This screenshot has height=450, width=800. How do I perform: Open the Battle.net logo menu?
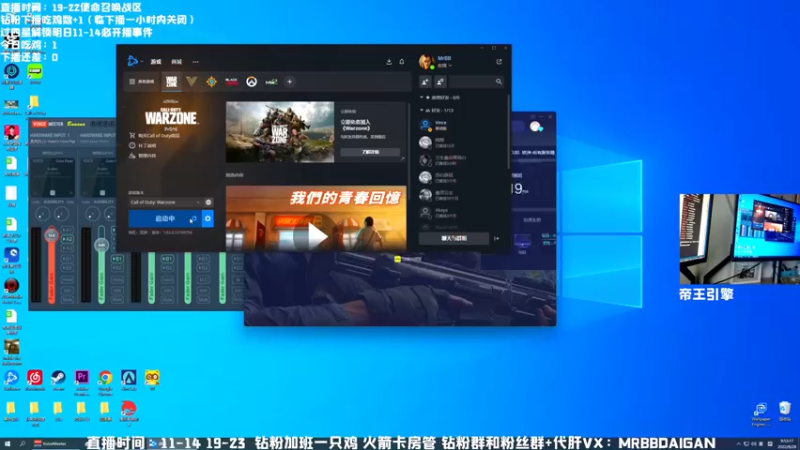tap(134, 61)
